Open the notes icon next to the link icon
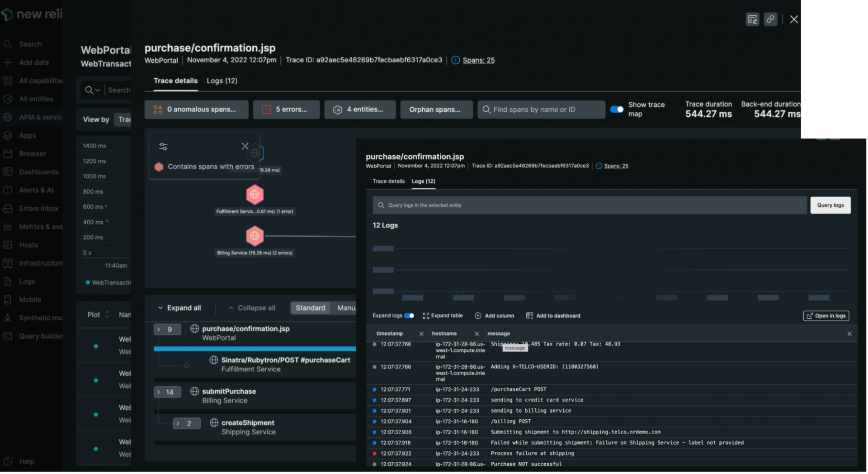868x474 pixels. click(x=752, y=19)
